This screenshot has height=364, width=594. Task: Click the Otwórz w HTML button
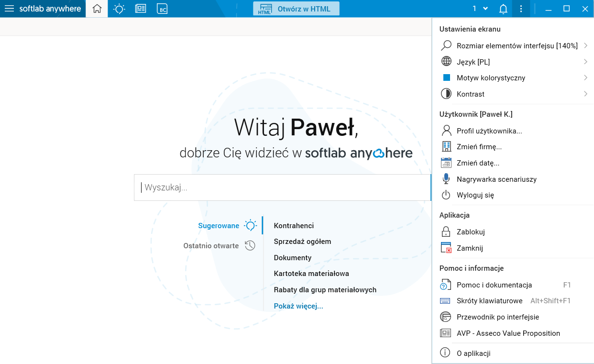click(x=296, y=9)
